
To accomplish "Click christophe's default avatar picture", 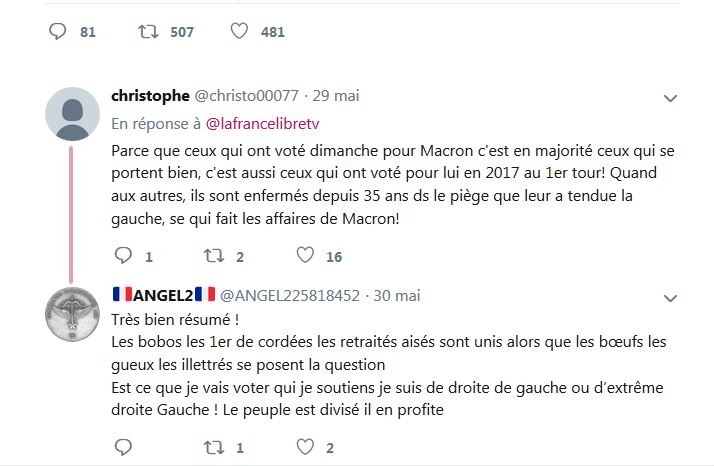I will click(73, 115).
